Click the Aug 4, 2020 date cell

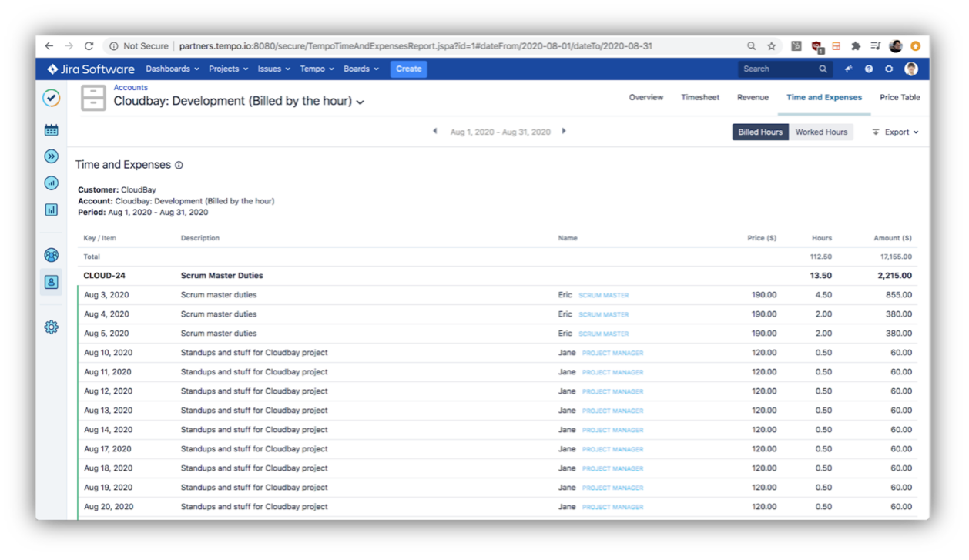106,314
